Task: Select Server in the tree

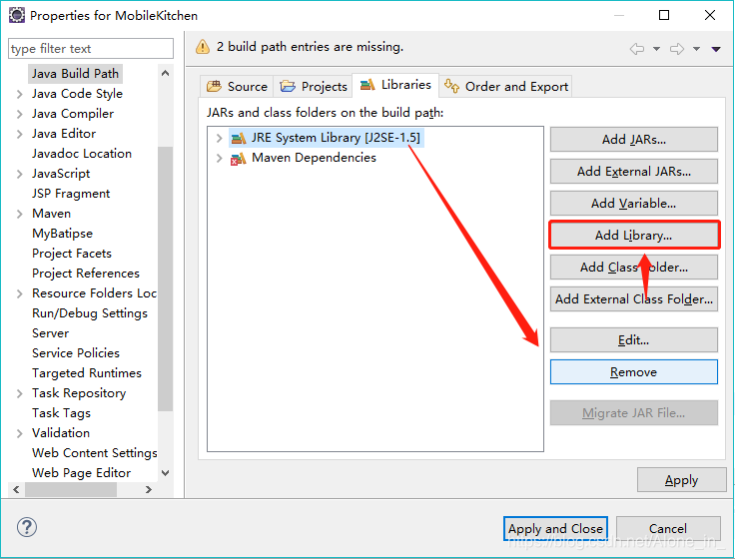Action: point(50,333)
